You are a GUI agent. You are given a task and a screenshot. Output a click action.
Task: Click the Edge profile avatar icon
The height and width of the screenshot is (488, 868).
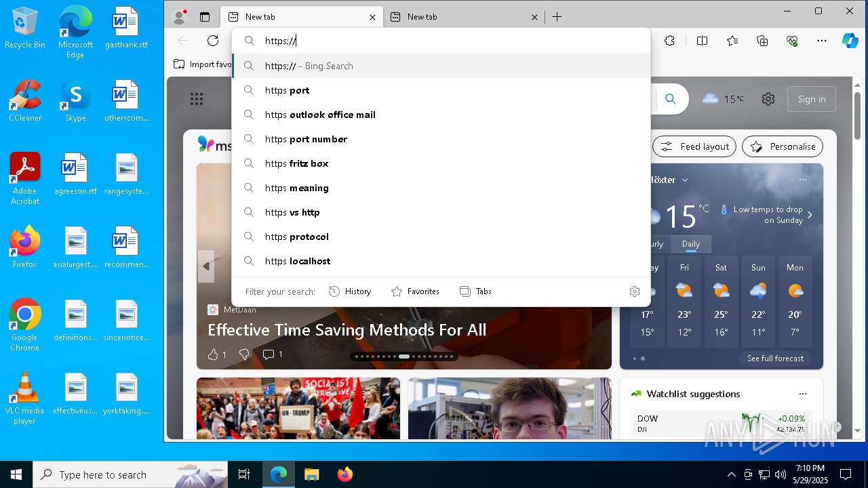pyautogui.click(x=180, y=17)
